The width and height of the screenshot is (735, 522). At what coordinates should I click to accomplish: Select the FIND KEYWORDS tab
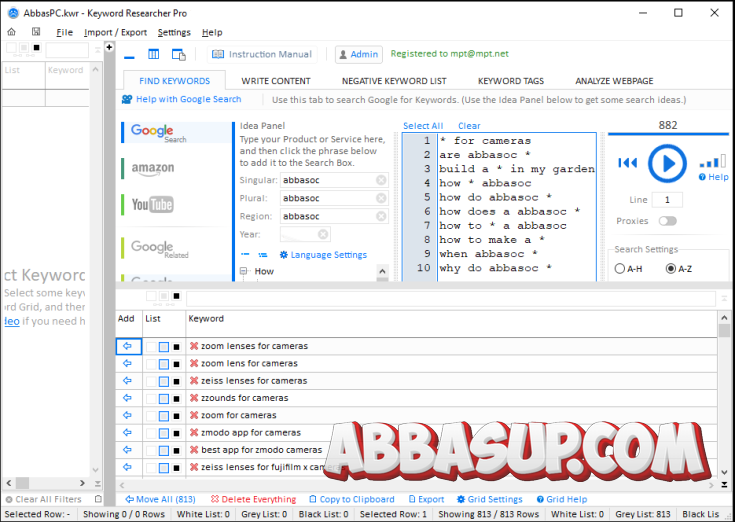tap(174, 81)
